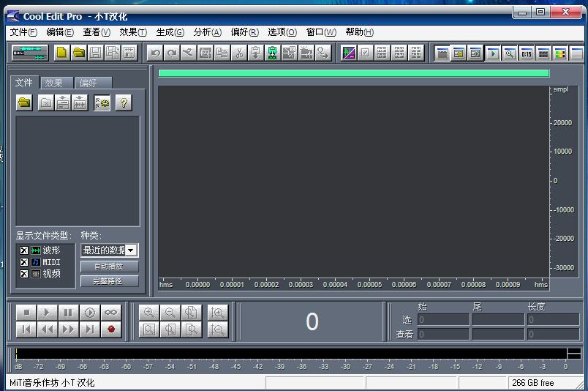Open the 窗口(W) menu
Image resolution: width=588 pixels, height=391 pixels.
pyautogui.click(x=321, y=32)
